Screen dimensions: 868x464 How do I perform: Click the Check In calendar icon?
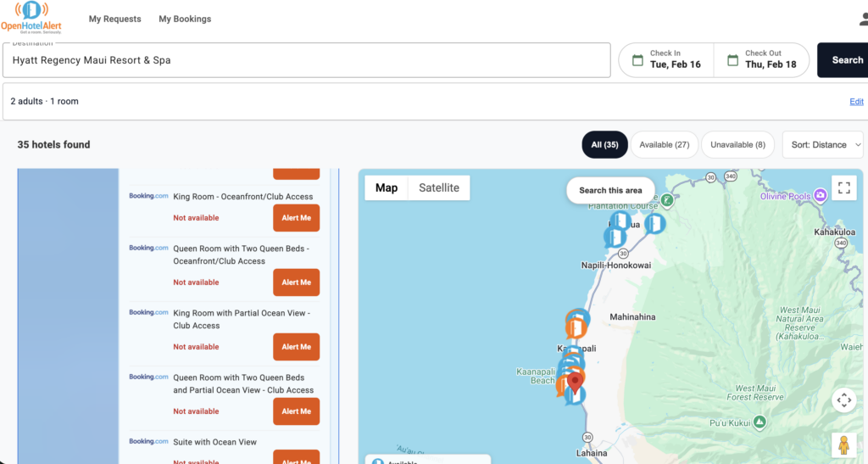(x=637, y=59)
